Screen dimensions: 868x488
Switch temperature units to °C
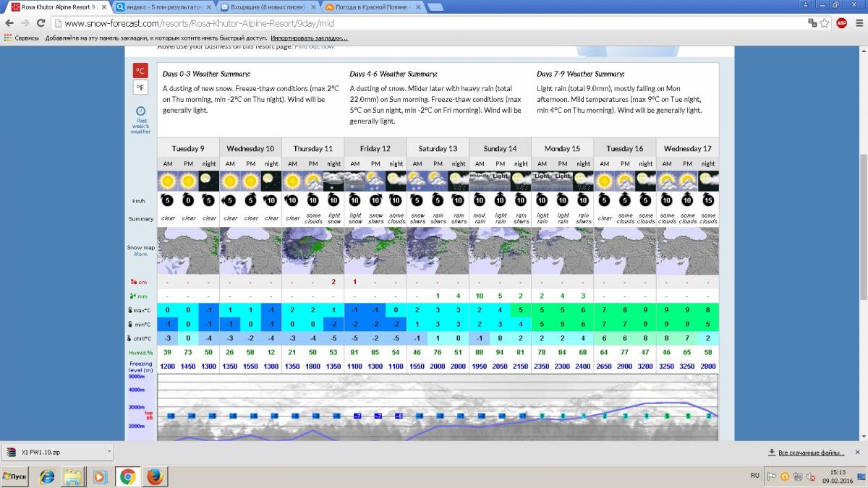tap(140, 71)
